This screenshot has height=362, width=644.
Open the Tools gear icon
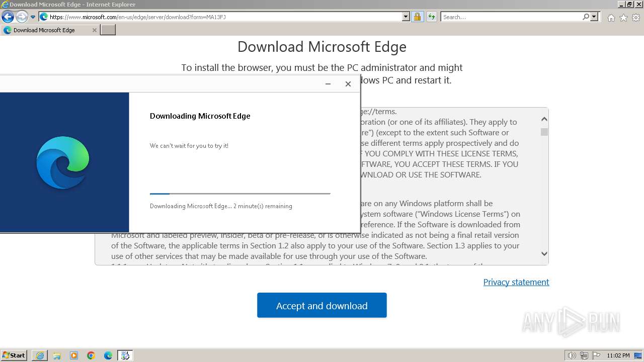636,18
